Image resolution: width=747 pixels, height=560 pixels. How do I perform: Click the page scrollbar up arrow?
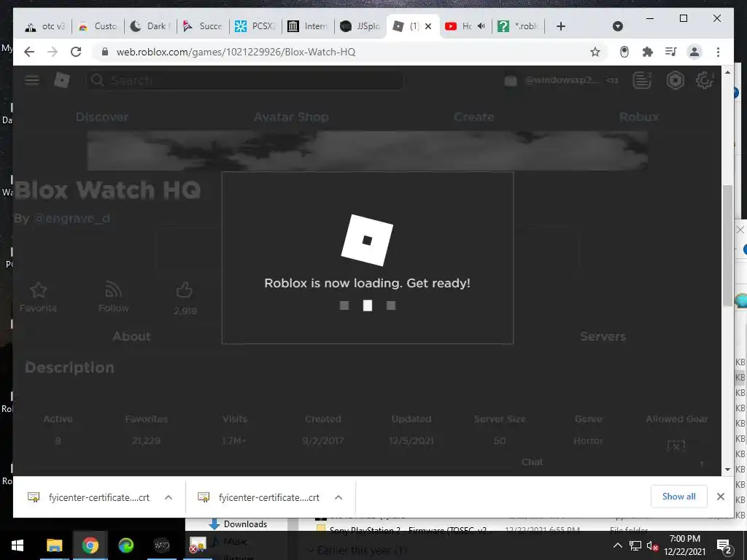tap(727, 72)
